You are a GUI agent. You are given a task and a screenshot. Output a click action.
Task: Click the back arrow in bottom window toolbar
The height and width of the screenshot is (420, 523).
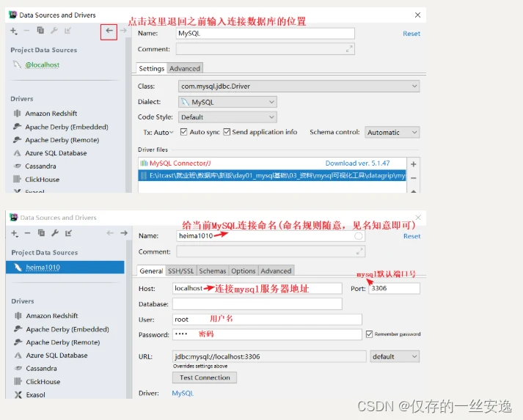click(x=110, y=233)
